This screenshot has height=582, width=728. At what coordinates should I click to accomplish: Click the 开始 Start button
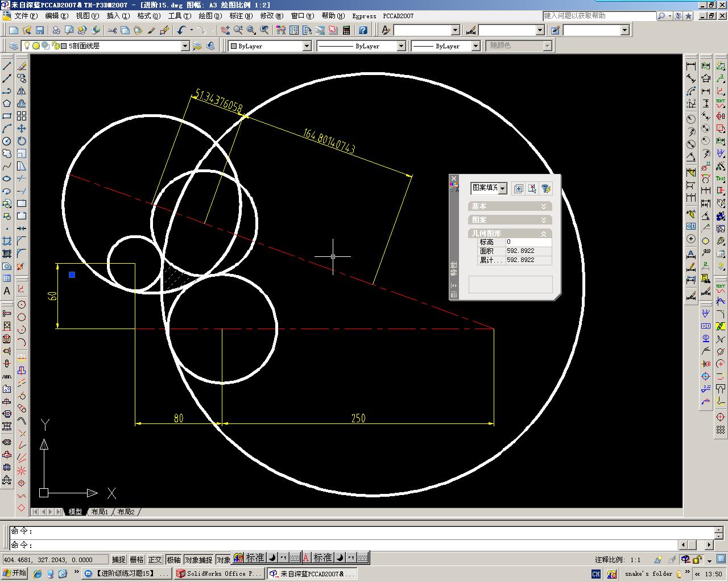click(x=14, y=573)
